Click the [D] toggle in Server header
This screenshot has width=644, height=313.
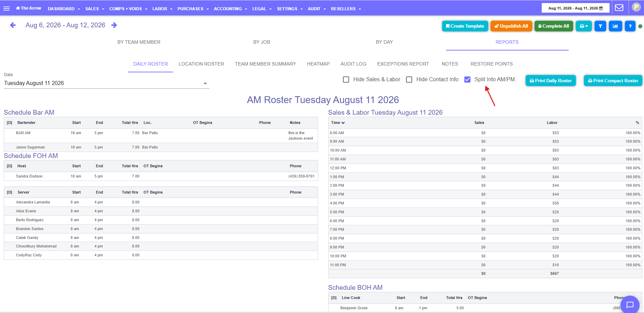click(x=10, y=193)
